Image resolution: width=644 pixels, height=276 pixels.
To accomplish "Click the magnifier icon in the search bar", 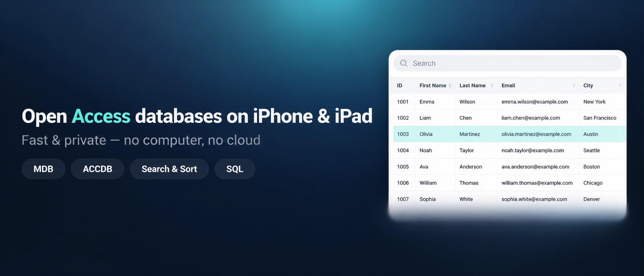I will [x=404, y=63].
